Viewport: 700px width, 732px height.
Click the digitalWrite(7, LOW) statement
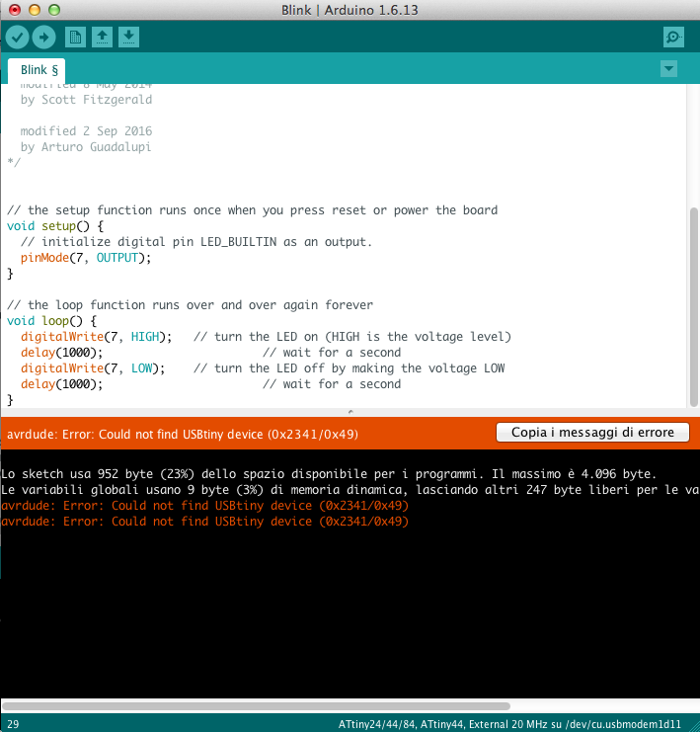point(93,368)
